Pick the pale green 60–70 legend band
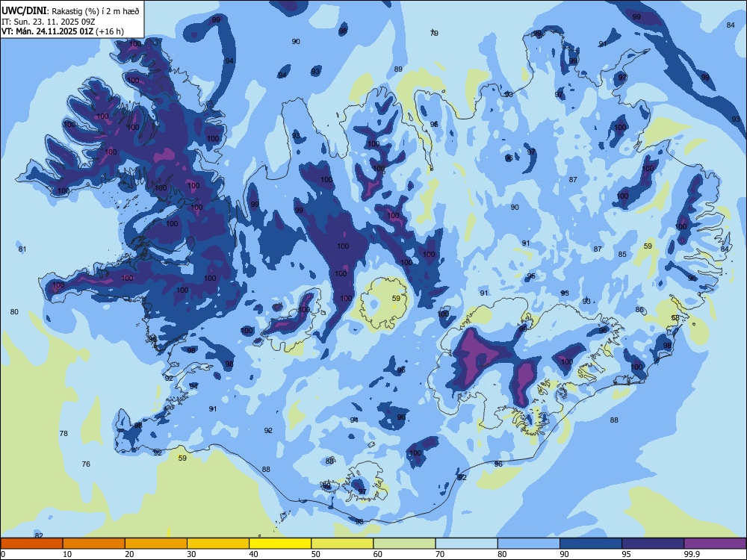747x560 pixels. tap(404, 544)
